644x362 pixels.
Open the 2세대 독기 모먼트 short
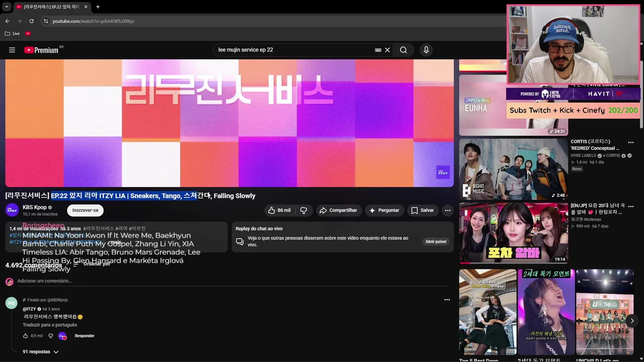pyautogui.click(x=546, y=312)
